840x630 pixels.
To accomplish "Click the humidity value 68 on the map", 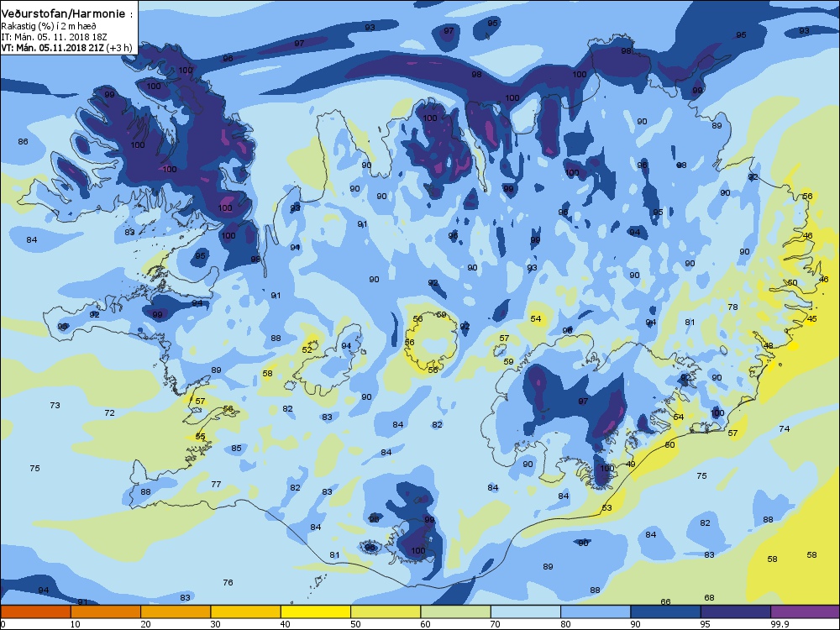I will (709, 597).
